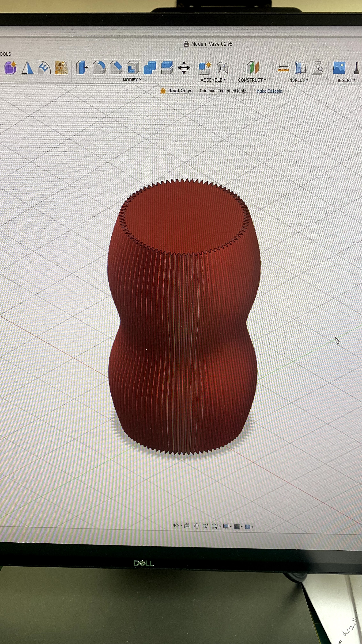Select the Press Pull tool
This screenshot has height=644, width=362.
click(82, 68)
